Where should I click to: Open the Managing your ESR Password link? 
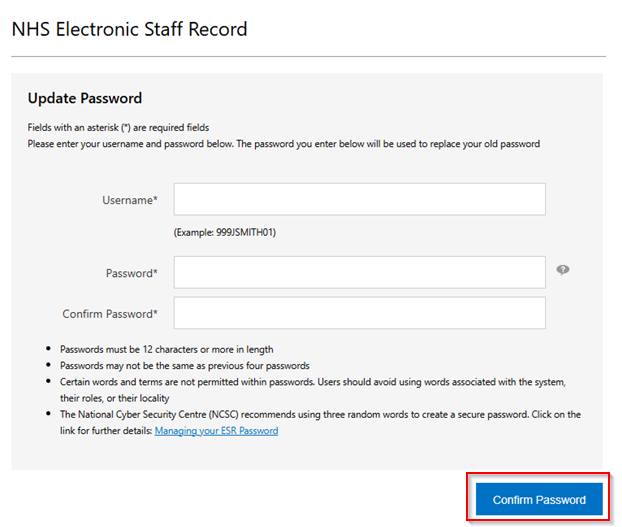[x=216, y=431]
